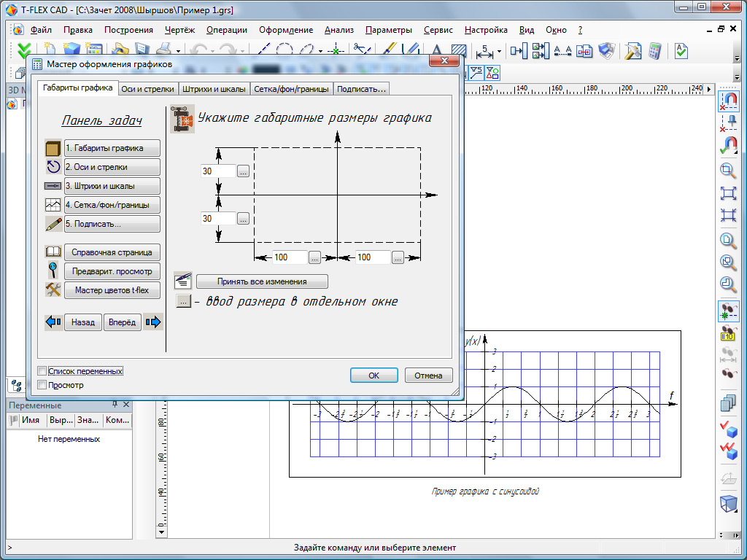Open the Оформление menu
Screen dimensions: 747x560
[286, 30]
